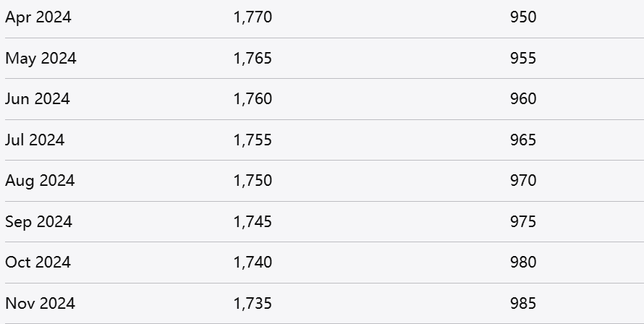Select the 970 value in Aug row
The width and height of the screenshot is (644, 324).
tap(522, 180)
